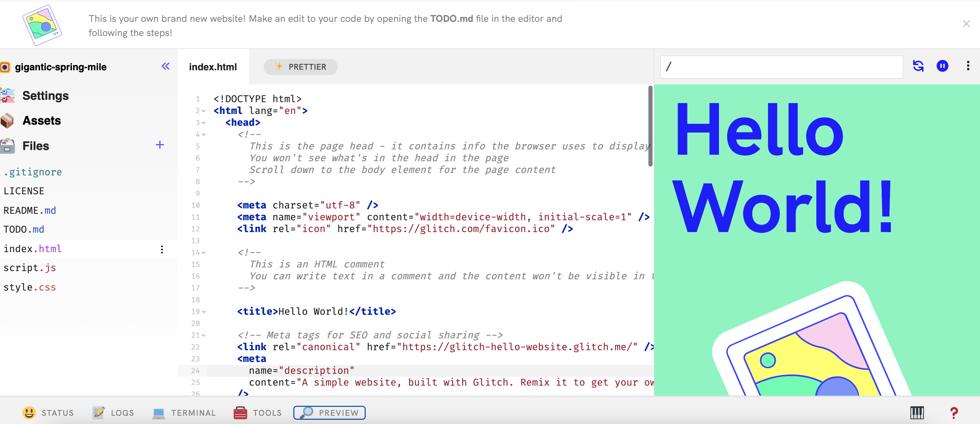Open the piano keyboard shortcuts icon
Image resolution: width=980 pixels, height=424 pixels.
917,412
